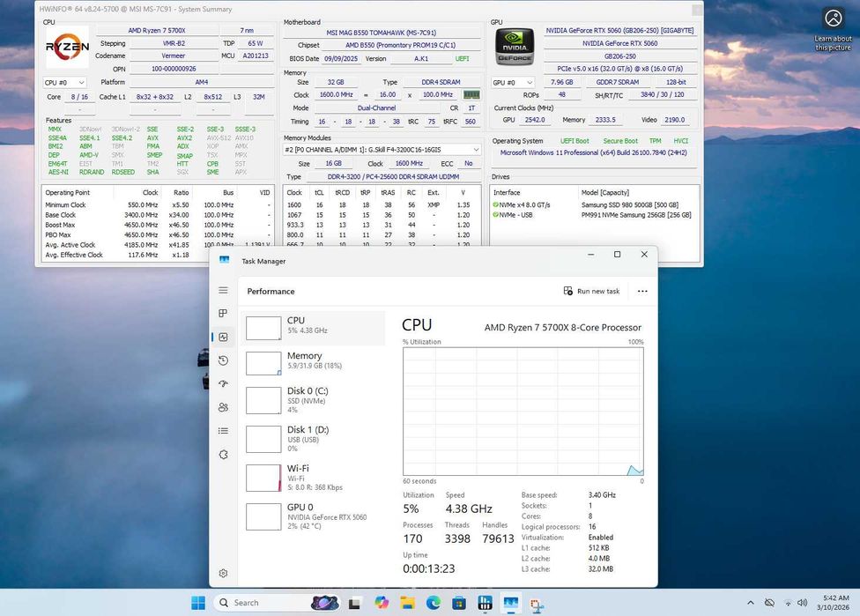
Task: Click Minimum Clock row in Operating Point table
Action: click(158, 205)
